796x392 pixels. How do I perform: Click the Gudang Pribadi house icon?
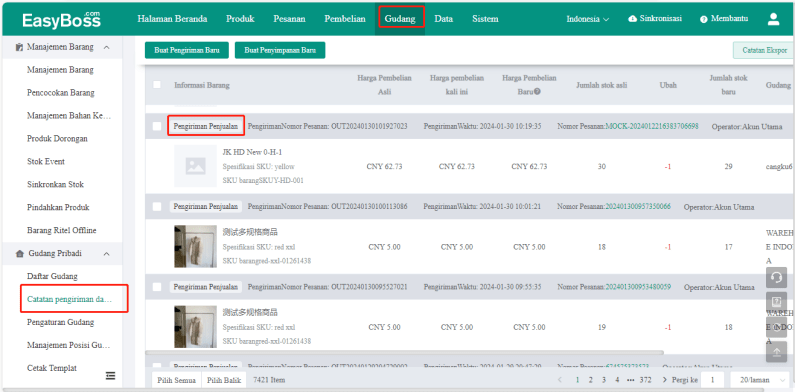click(20, 253)
